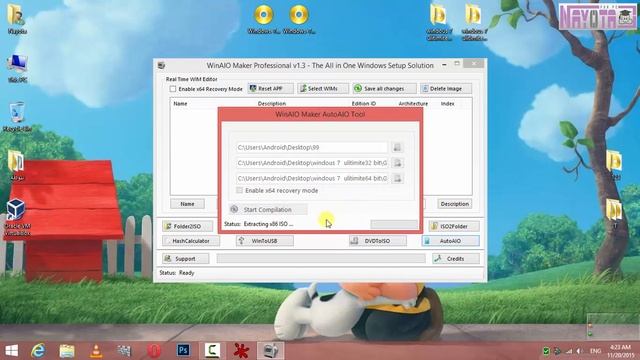Select the This PC desktop icon

click(x=17, y=69)
